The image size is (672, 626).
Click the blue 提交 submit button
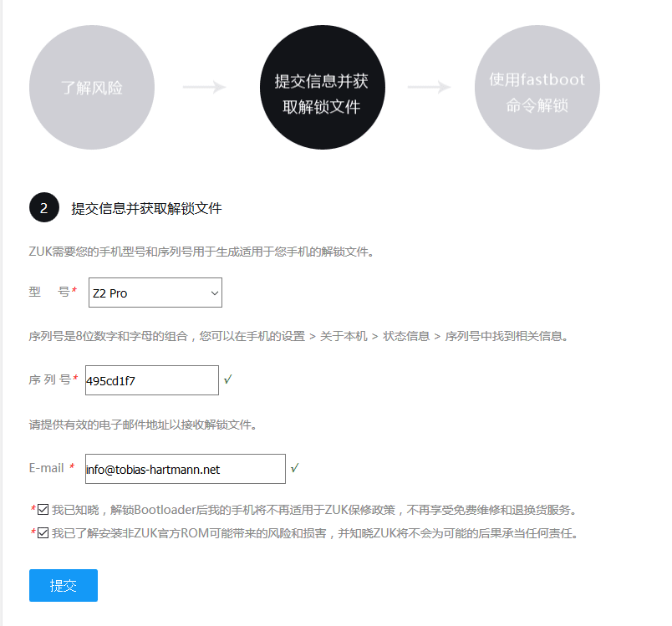tap(64, 585)
